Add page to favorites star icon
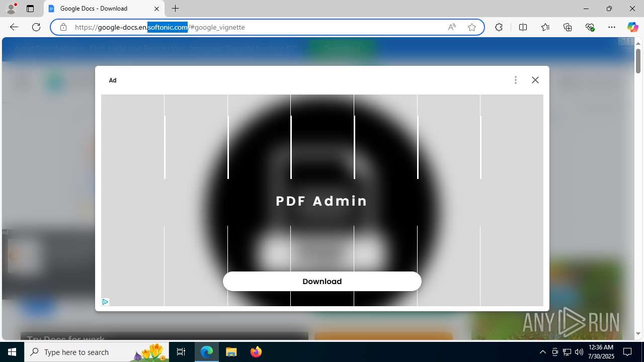 472,27
